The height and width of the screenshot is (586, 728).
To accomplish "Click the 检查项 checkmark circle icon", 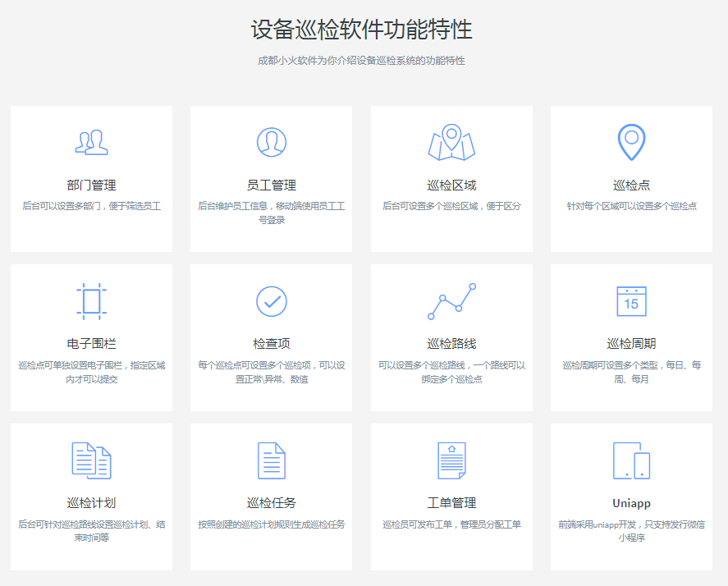I will pos(272,301).
